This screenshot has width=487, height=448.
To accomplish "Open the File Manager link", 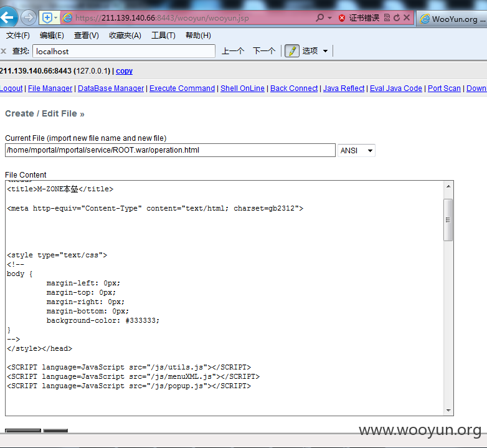I will tap(50, 88).
